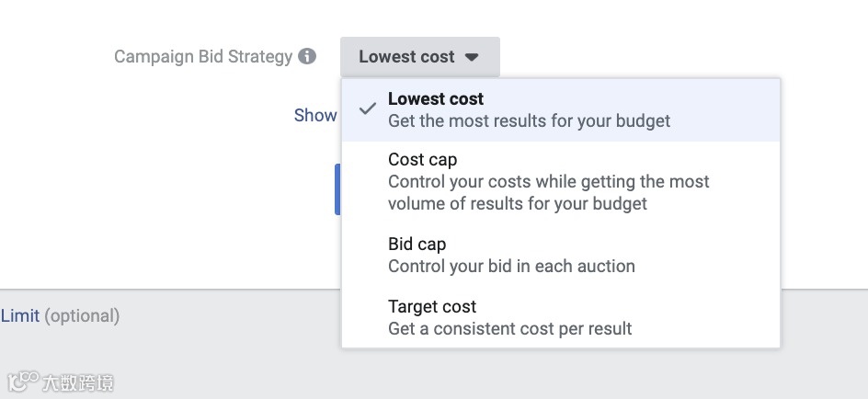Open the Lowest cost dropdown button
868x399 pixels.
tap(419, 57)
